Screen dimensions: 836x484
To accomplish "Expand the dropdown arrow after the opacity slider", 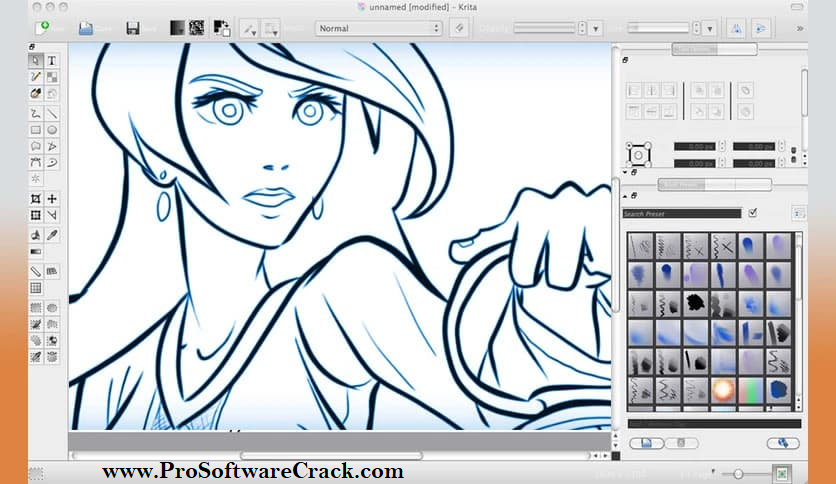I will coord(596,29).
